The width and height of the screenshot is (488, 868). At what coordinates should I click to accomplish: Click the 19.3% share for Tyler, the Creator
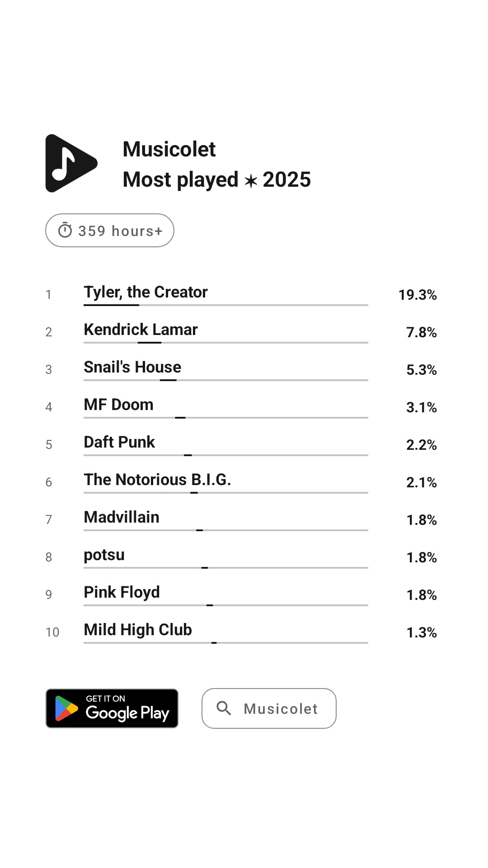pyautogui.click(x=417, y=295)
